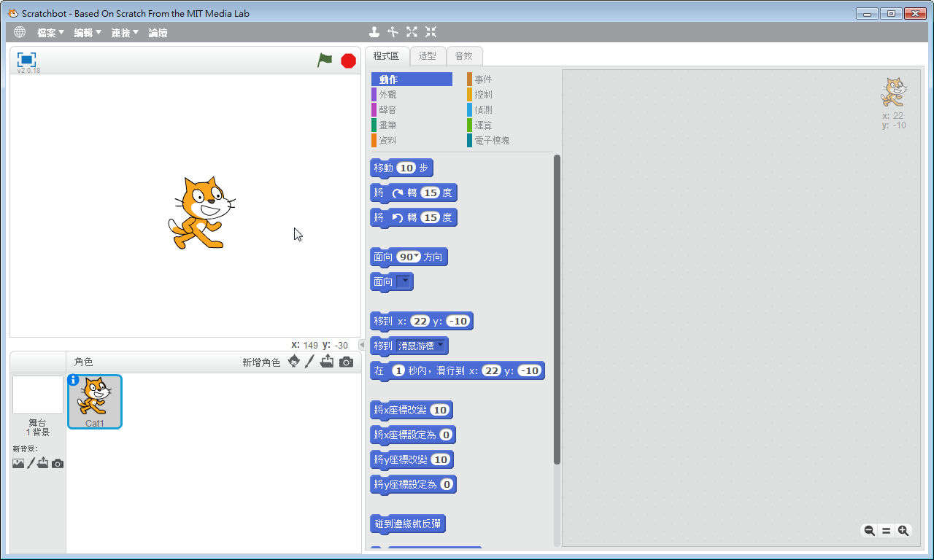Open the Cat1 sprite info badge
The width and height of the screenshot is (934, 560).
[x=73, y=380]
